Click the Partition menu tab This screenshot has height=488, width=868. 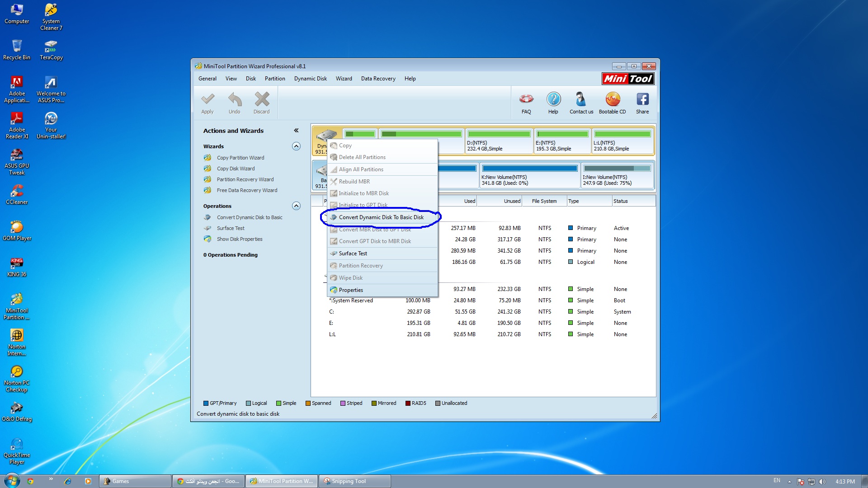pyautogui.click(x=274, y=78)
